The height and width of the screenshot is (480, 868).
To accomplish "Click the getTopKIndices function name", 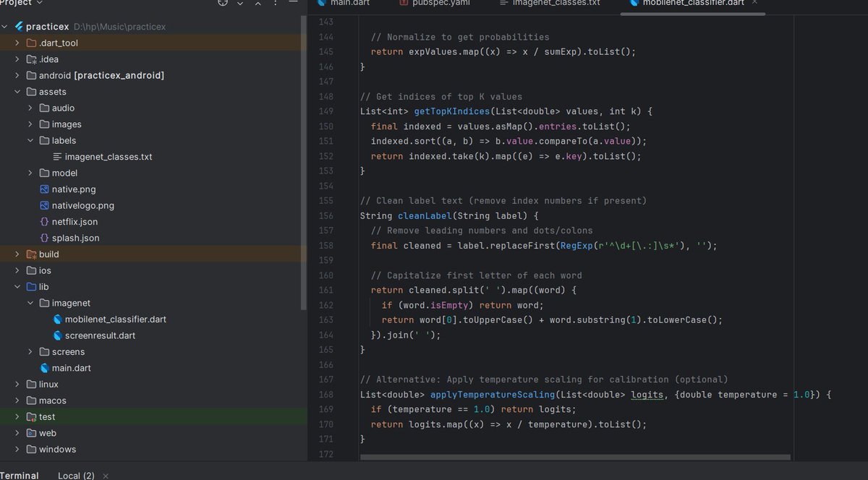I will coord(453,111).
